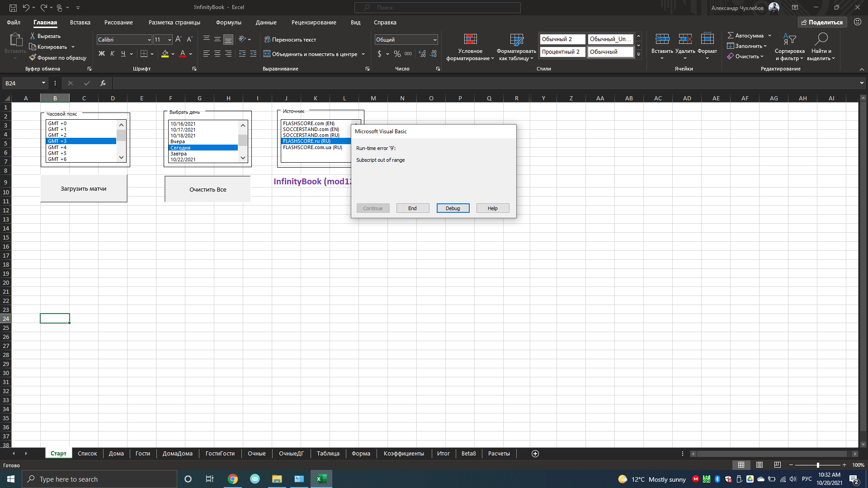This screenshot has height=488, width=868.
Task: Toggle Underline formatting
Action: click(x=123, y=54)
